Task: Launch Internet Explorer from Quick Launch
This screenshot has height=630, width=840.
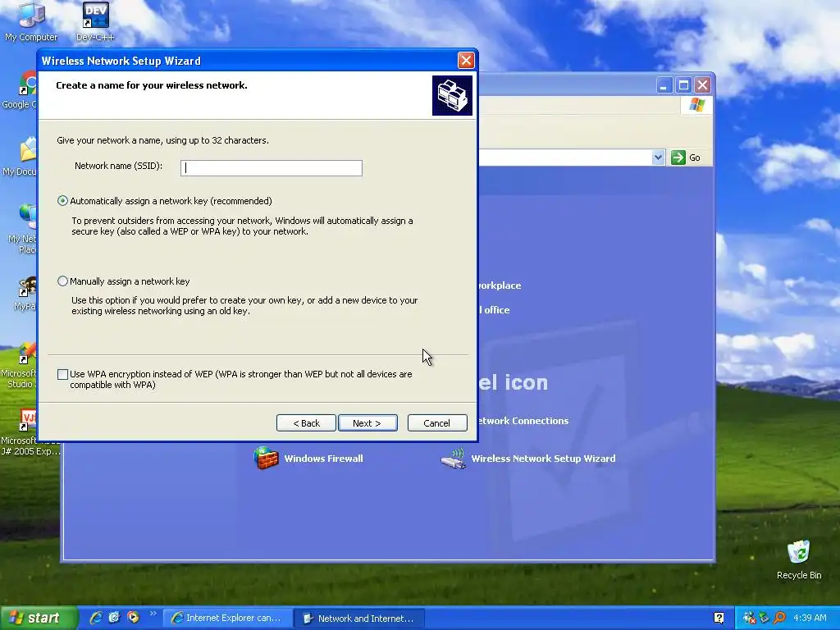Action: [x=96, y=619]
